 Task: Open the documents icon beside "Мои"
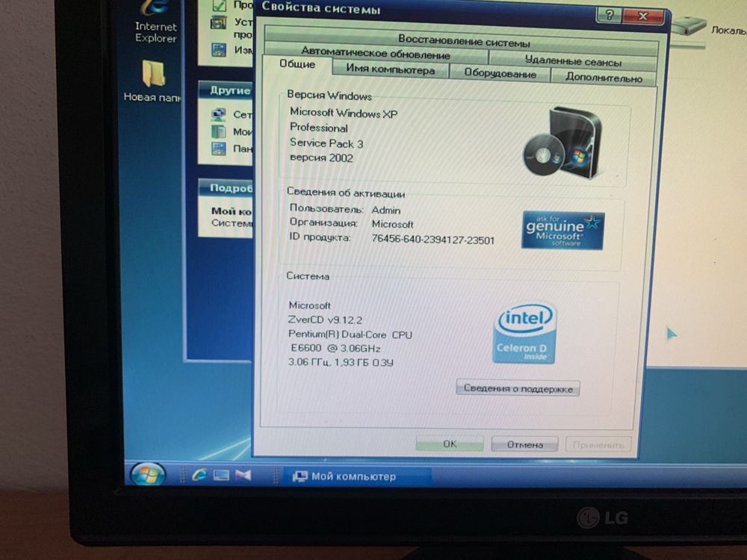coord(219,131)
